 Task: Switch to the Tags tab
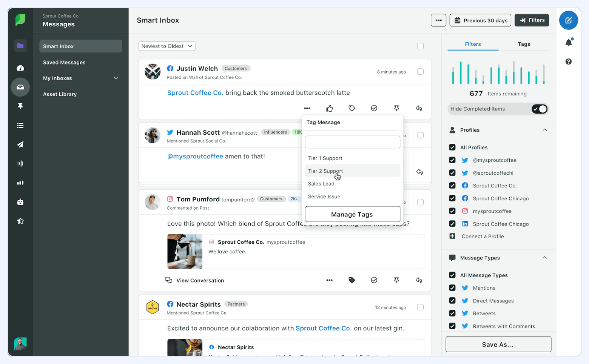[524, 44]
